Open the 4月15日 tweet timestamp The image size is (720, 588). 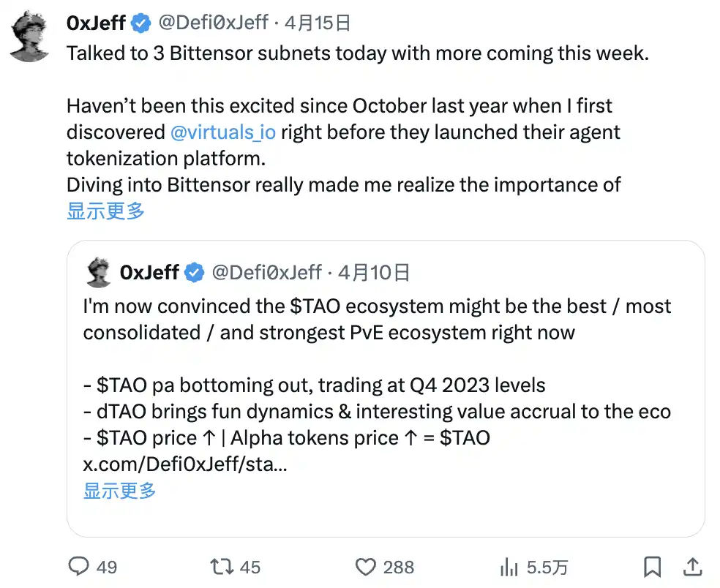point(318,23)
